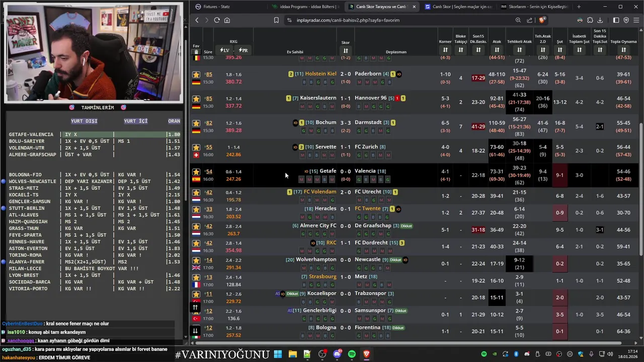Open Windows Start menu

278,354
